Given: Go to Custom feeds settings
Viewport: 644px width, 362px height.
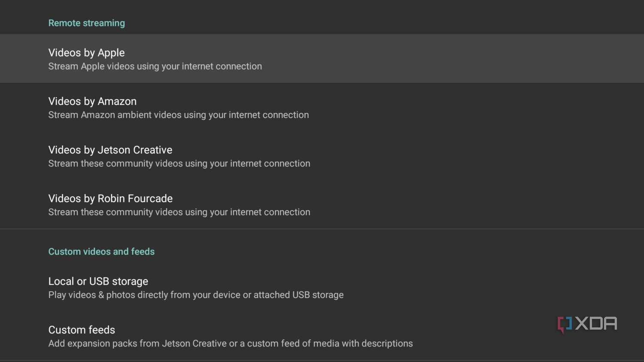Looking at the screenshot, I should tap(322, 336).
